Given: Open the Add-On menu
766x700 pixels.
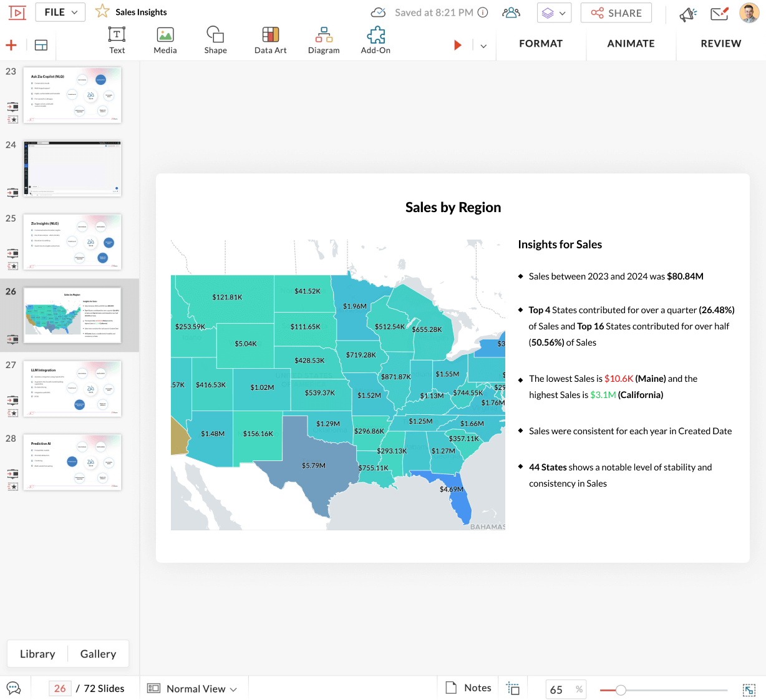Looking at the screenshot, I should pyautogui.click(x=376, y=41).
